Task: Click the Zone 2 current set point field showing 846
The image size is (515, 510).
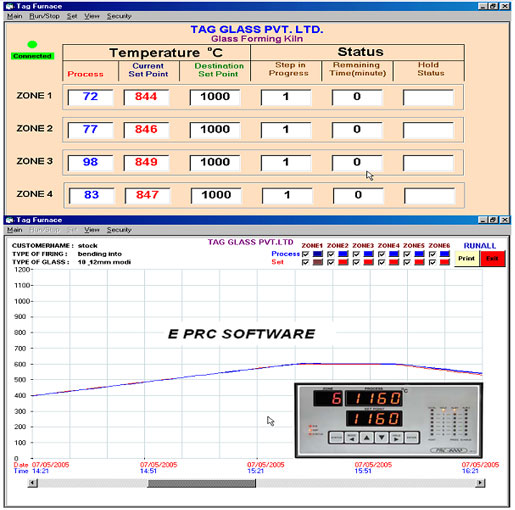Action: pyautogui.click(x=146, y=130)
